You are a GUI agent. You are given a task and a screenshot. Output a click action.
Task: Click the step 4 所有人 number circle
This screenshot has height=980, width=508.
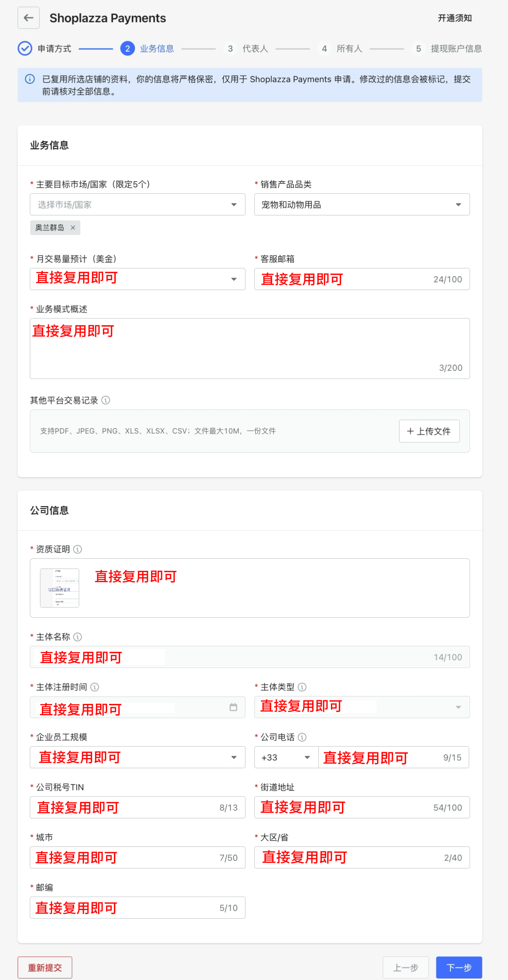coord(324,48)
